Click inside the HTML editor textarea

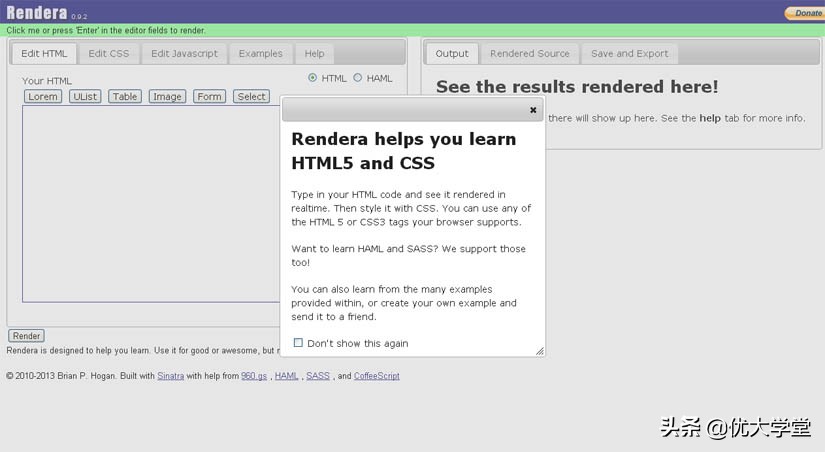151,204
